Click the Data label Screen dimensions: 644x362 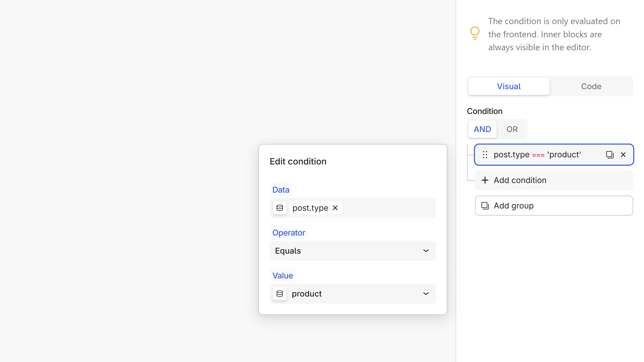pyautogui.click(x=281, y=190)
